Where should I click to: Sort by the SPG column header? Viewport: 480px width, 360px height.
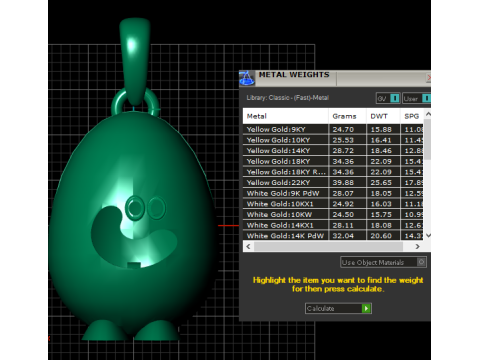pyautogui.click(x=412, y=116)
